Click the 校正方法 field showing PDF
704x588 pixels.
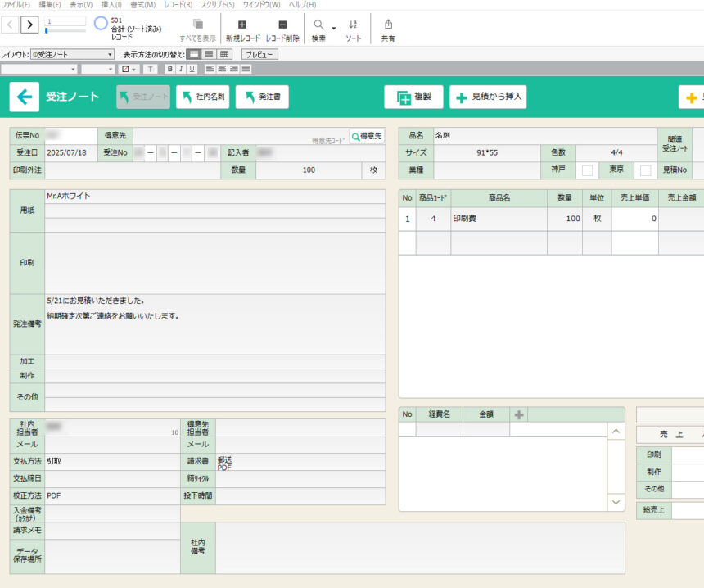[x=113, y=496]
